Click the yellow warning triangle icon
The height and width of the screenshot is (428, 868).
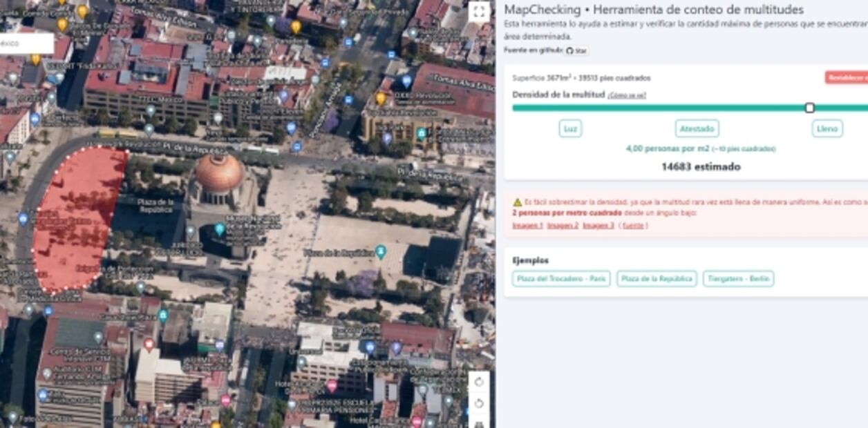(517, 202)
